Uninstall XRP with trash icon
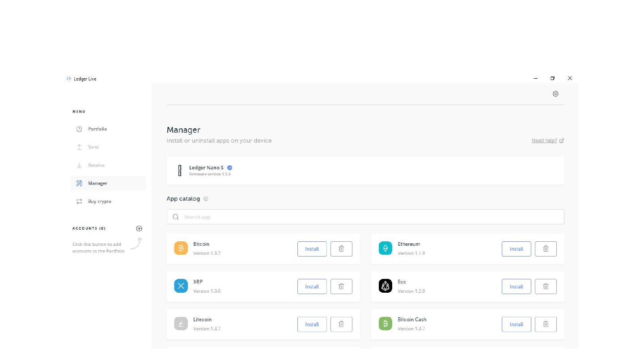644x362 pixels. click(341, 286)
